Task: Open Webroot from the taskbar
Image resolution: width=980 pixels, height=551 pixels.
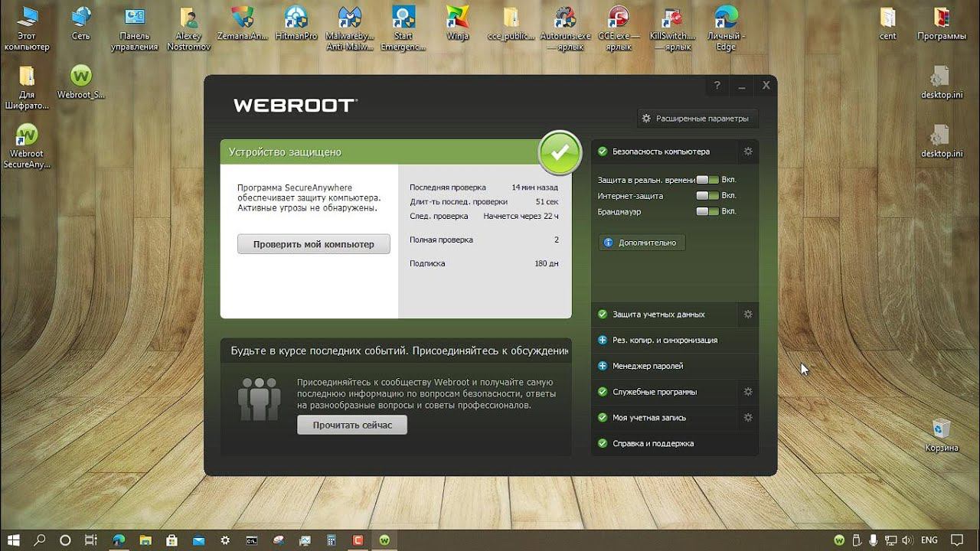Action: tap(384, 540)
